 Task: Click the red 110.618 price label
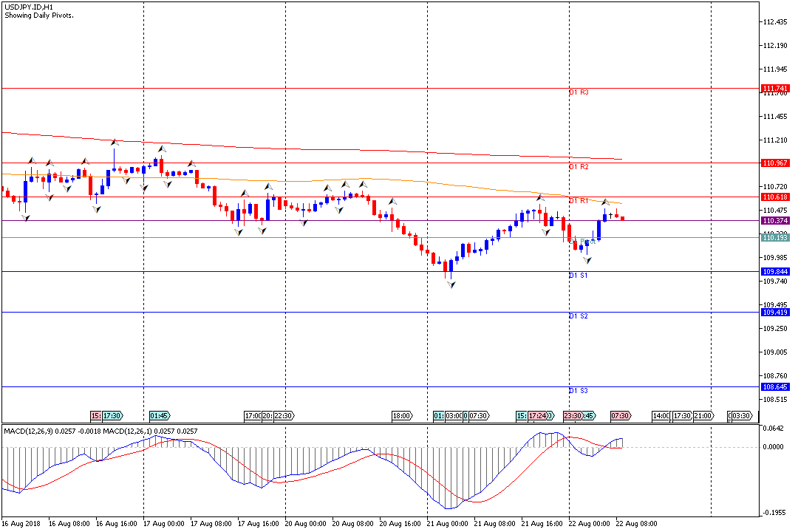[x=775, y=197]
